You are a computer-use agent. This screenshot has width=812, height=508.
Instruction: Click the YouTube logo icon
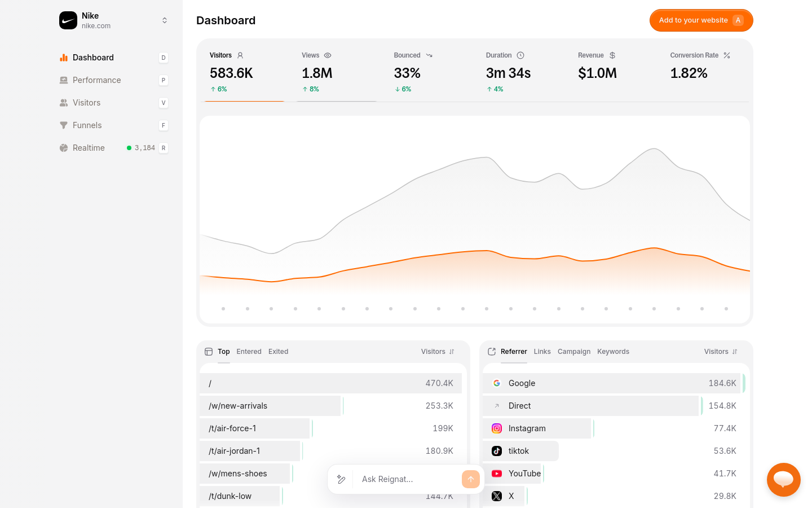point(497,474)
